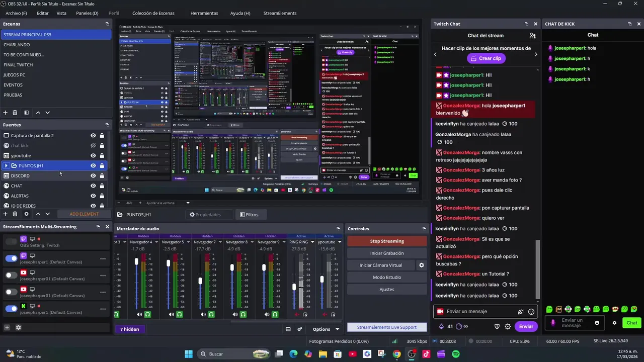
Task: Add a new scene with the plus icon
Action: 6,113
